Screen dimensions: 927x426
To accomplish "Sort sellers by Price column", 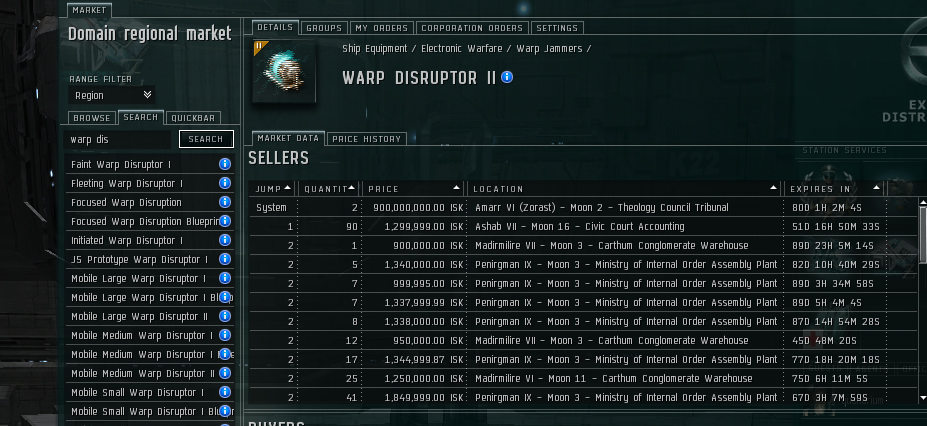I will pyautogui.click(x=414, y=188).
